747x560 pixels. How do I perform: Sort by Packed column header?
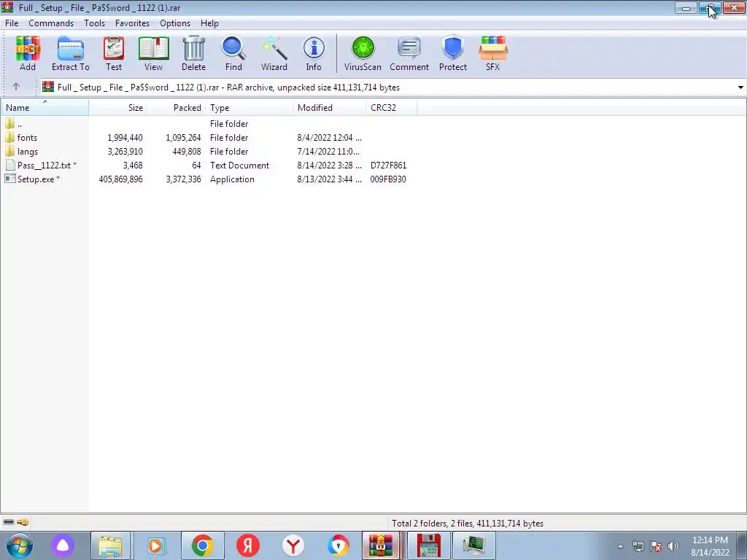pos(177,108)
